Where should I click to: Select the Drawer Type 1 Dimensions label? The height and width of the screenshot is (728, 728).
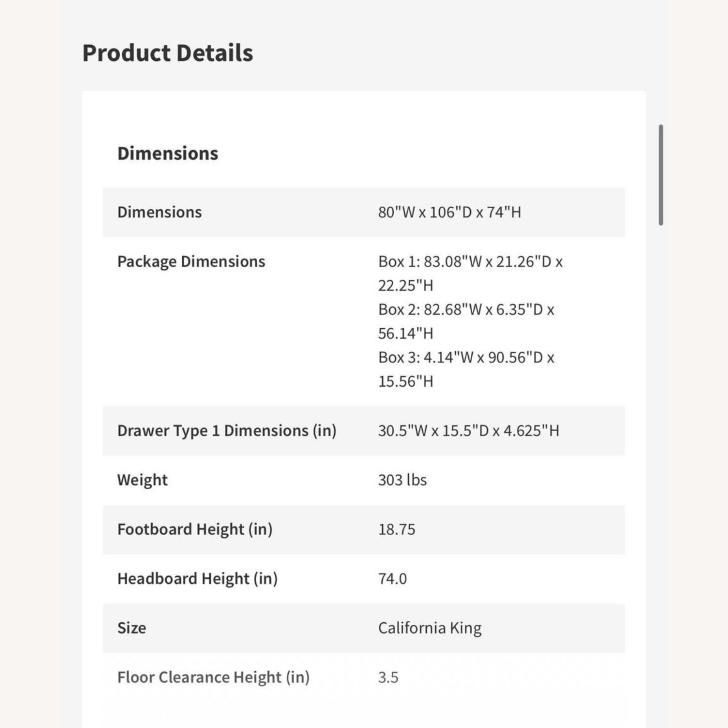[227, 430]
